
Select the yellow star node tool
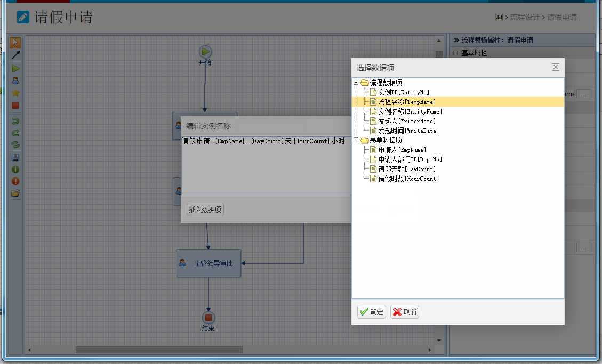coord(16,93)
